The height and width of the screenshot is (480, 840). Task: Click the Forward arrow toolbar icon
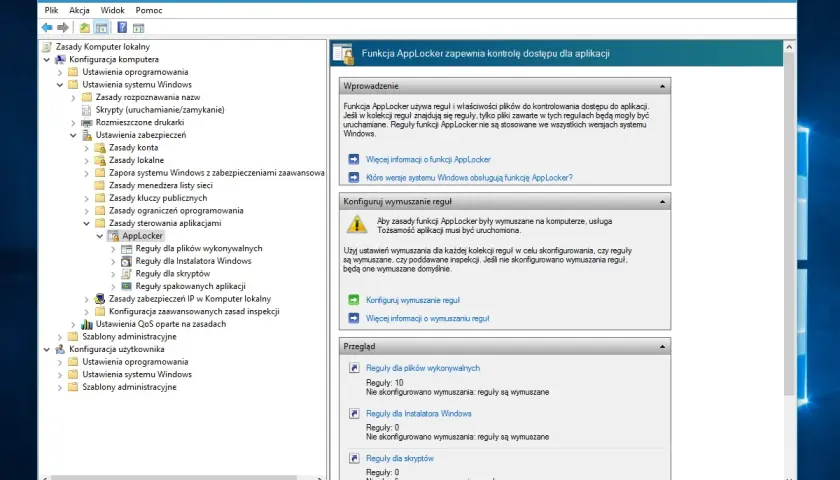63,27
